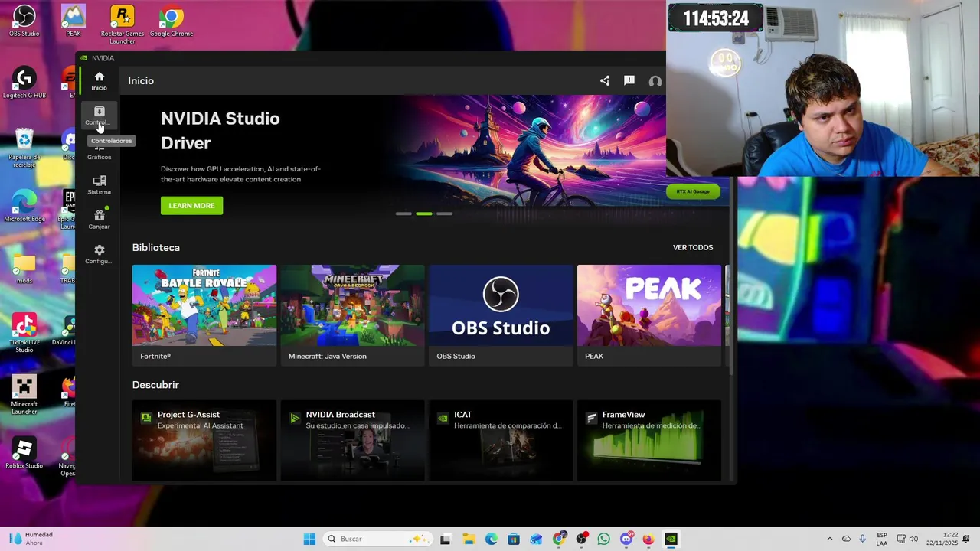Open Fortnite Battle Royale library card
This screenshot has height=551, width=980.
pos(204,315)
